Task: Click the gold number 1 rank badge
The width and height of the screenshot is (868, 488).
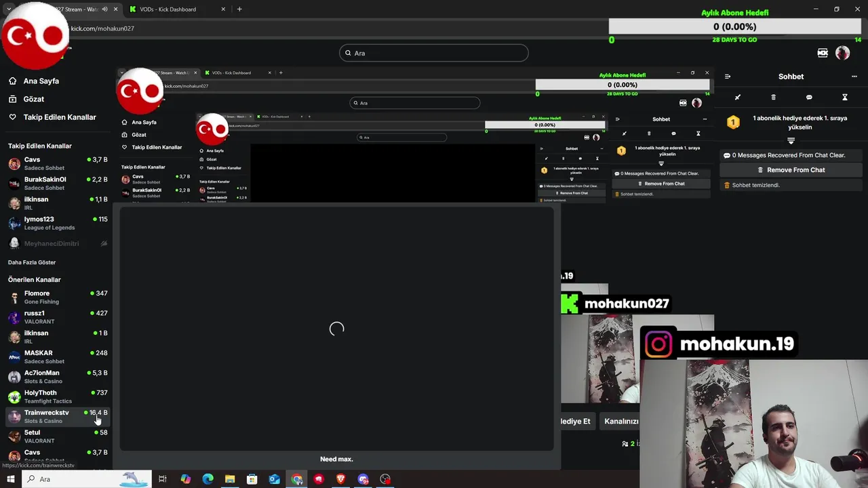Action: pyautogui.click(x=733, y=122)
